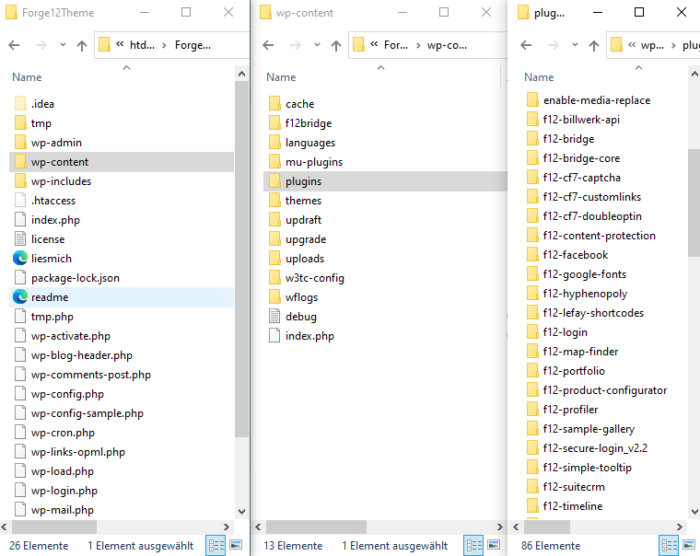
Task: Click scroll-down arrow in Forge12Theme file list
Action: (x=242, y=511)
